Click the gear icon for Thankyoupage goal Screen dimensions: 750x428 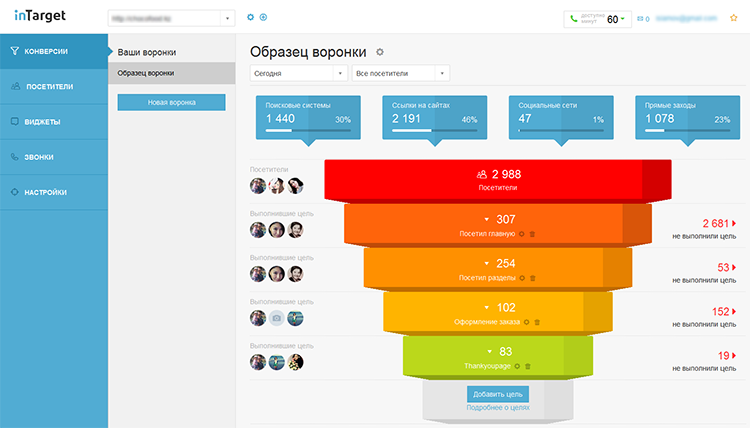pyautogui.click(x=516, y=366)
